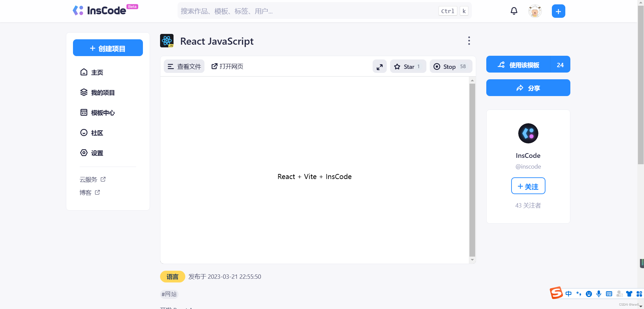Click the Beta badge next to logo

click(132, 7)
